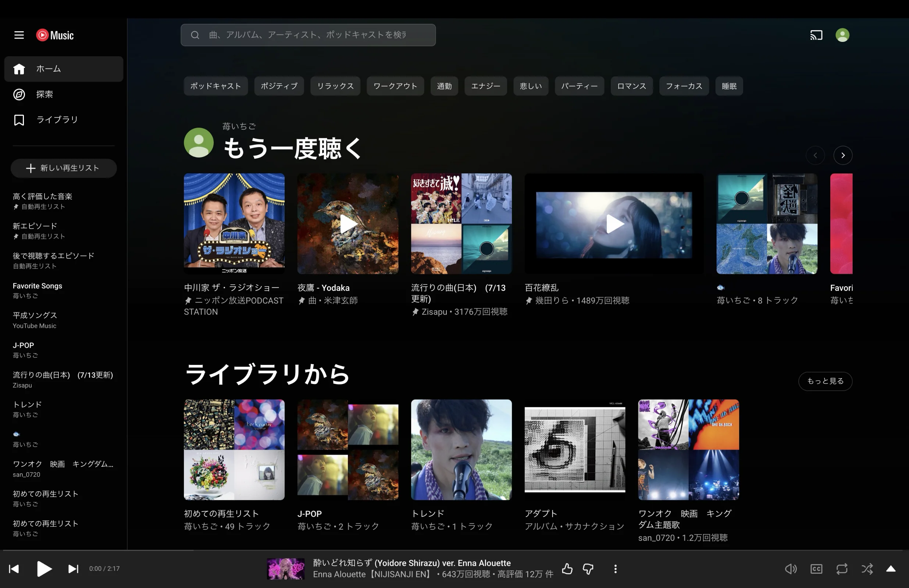Open J-POP playlist thumbnail in library
The image size is (909, 588).
(x=348, y=450)
